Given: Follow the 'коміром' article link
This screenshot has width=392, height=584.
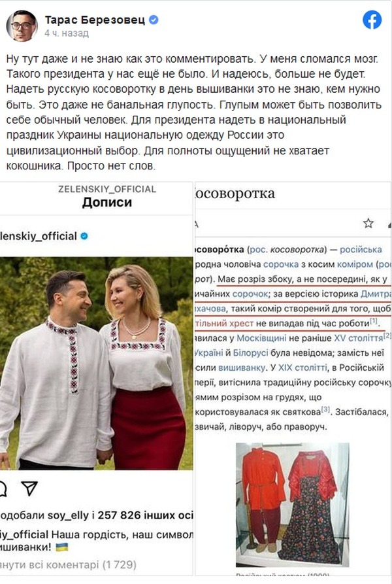Looking at the screenshot, I should click(x=355, y=264).
